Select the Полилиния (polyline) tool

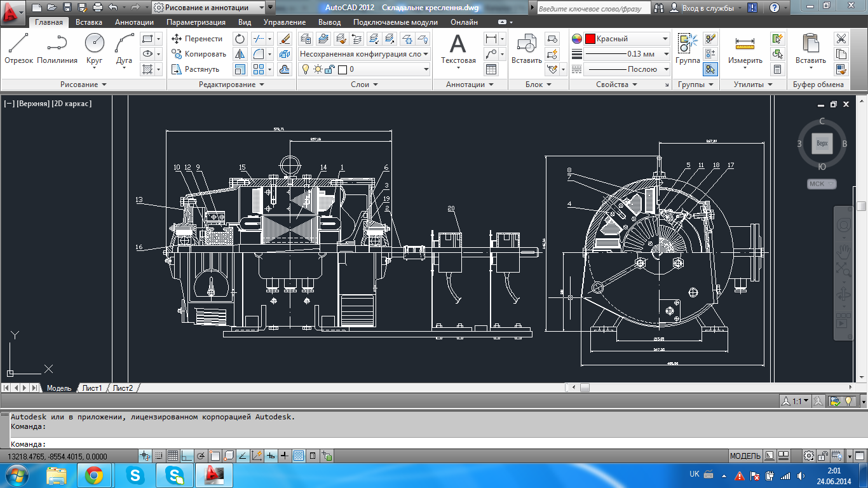(57, 49)
